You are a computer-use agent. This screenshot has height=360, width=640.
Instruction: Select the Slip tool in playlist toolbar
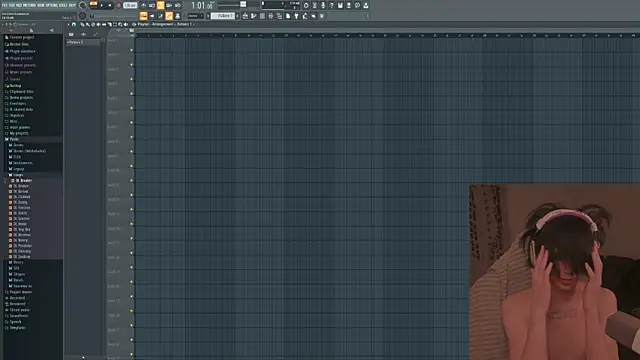[104, 24]
